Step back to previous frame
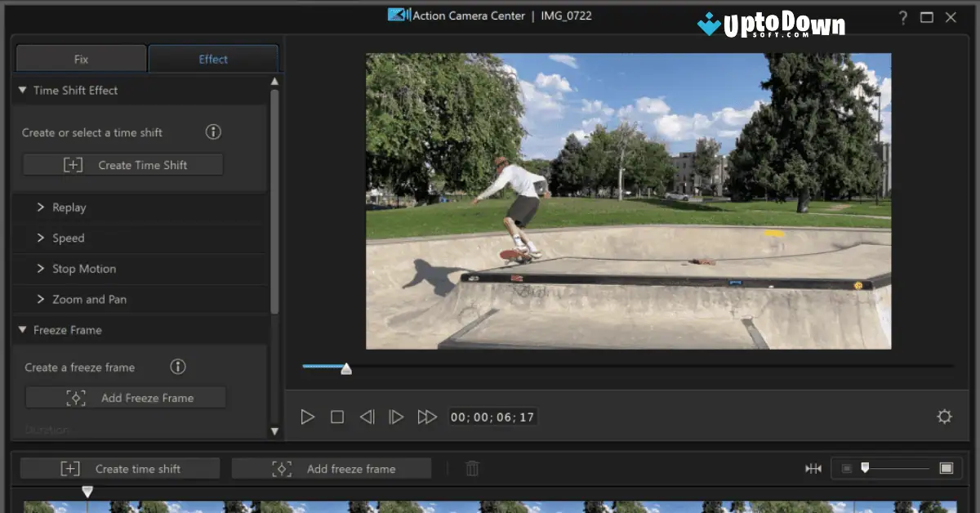Image resolution: width=980 pixels, height=513 pixels. pyautogui.click(x=367, y=417)
